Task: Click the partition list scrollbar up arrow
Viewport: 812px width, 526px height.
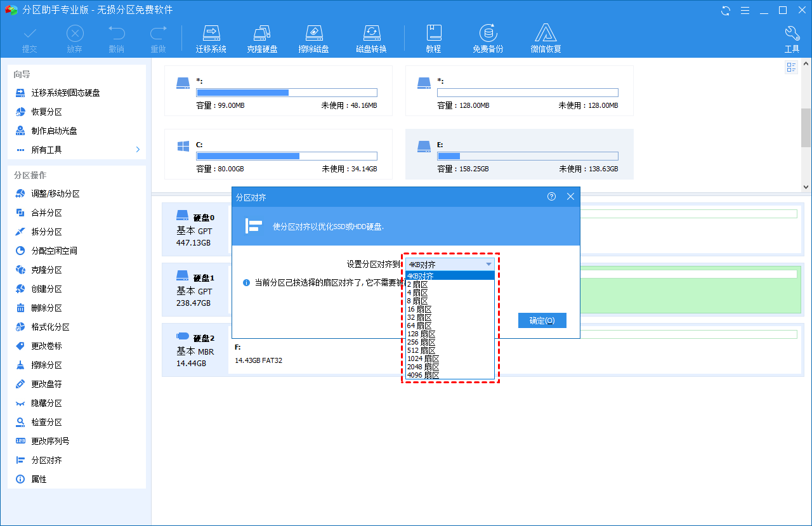Action: [806, 63]
